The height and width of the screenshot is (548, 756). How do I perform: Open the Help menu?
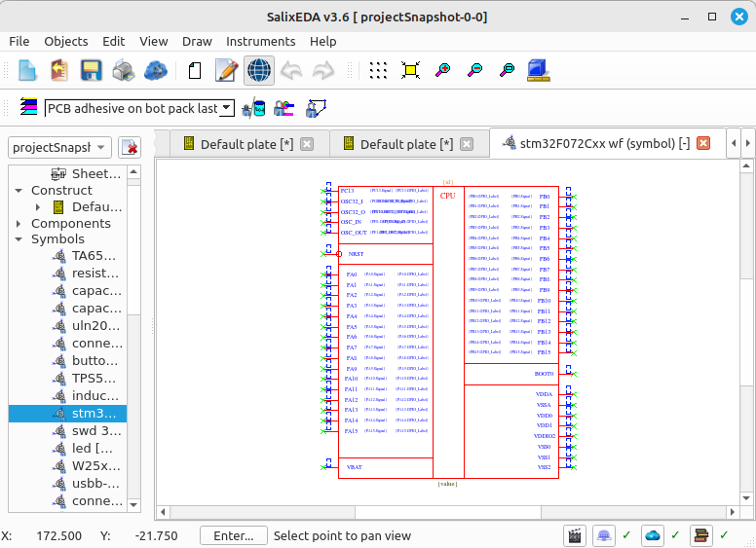coord(323,42)
